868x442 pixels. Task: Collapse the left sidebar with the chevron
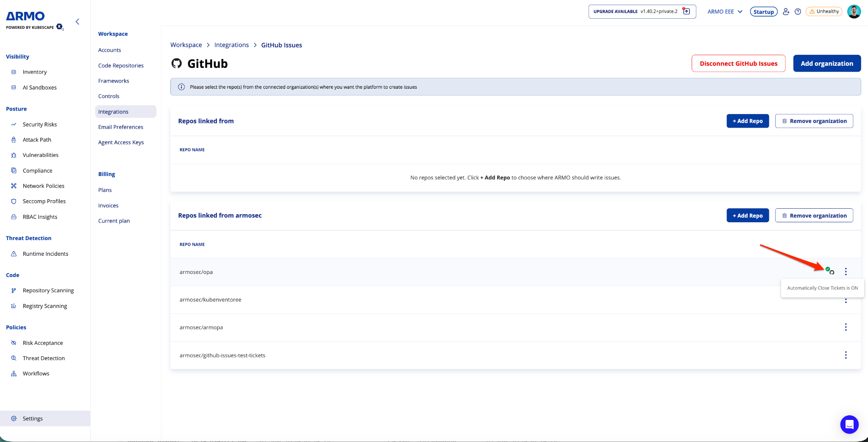coord(77,22)
